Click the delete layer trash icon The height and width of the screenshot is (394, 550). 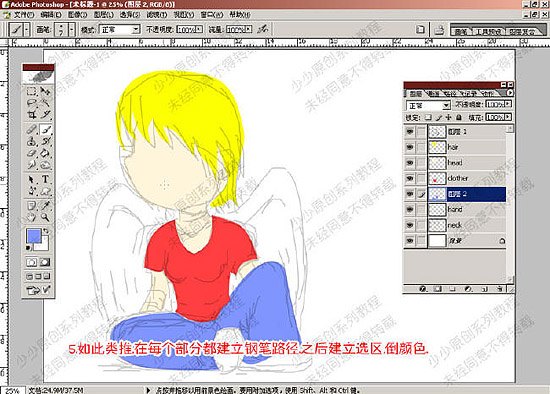pos(499,289)
